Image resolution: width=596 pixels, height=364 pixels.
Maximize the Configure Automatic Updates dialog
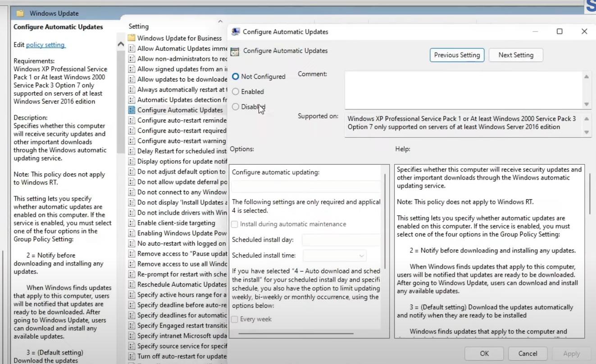click(560, 31)
